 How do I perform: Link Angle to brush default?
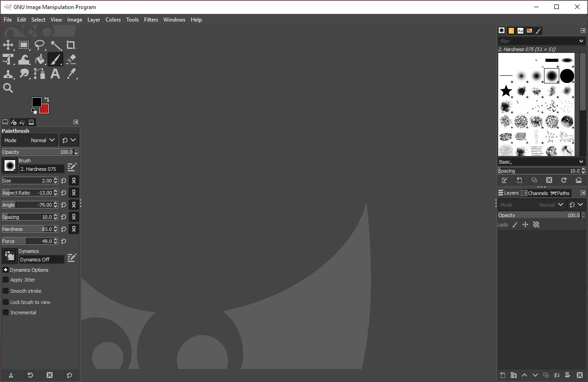coord(74,205)
